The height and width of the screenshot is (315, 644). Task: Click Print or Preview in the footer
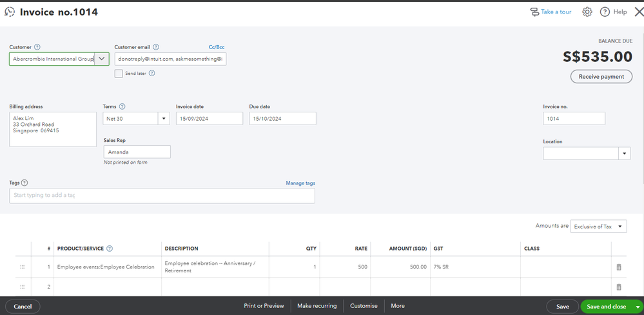pyautogui.click(x=264, y=306)
